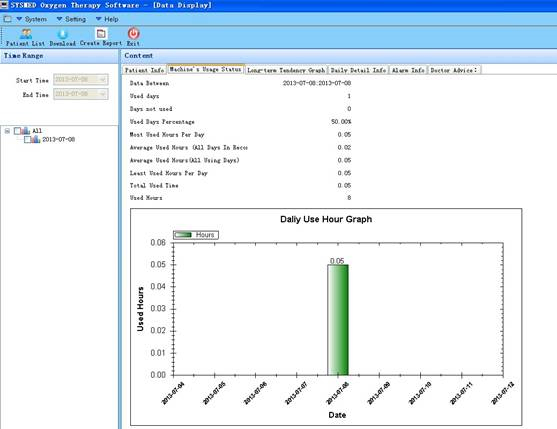Toggle the All checkbox in the tree
557x429 pixels.
click(17, 131)
